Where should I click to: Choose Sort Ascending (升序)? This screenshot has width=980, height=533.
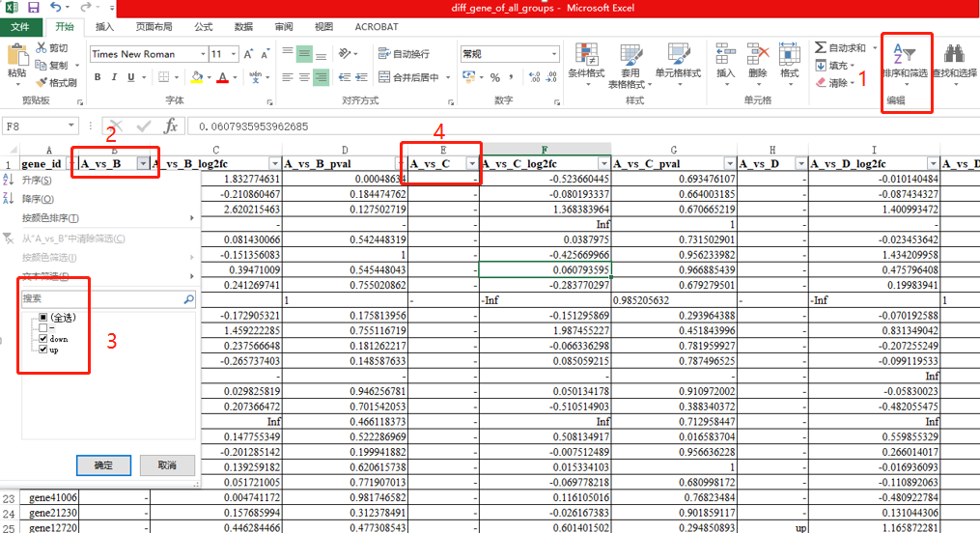coord(101,180)
